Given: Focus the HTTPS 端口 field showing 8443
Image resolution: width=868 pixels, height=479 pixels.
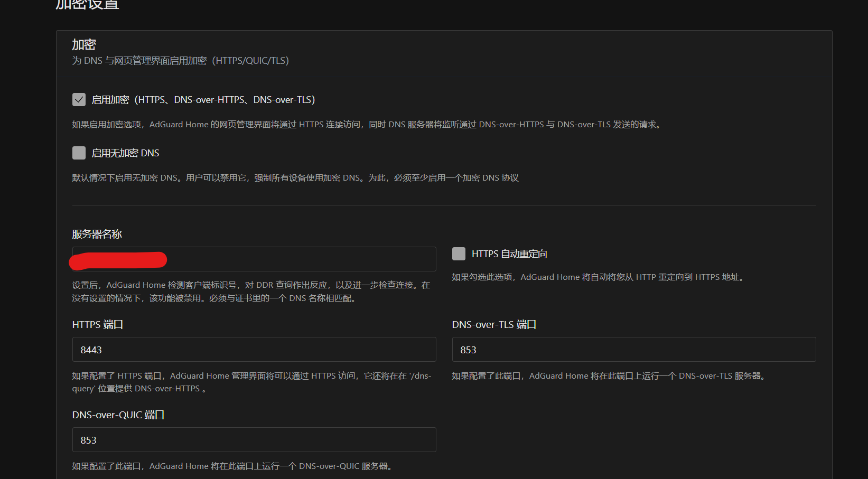Looking at the screenshot, I should pyautogui.click(x=254, y=350).
